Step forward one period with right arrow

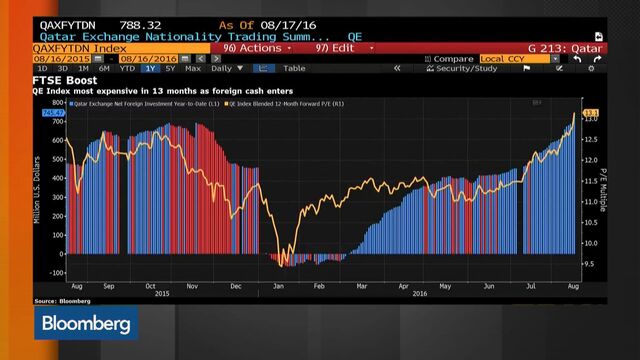[x=216, y=59]
